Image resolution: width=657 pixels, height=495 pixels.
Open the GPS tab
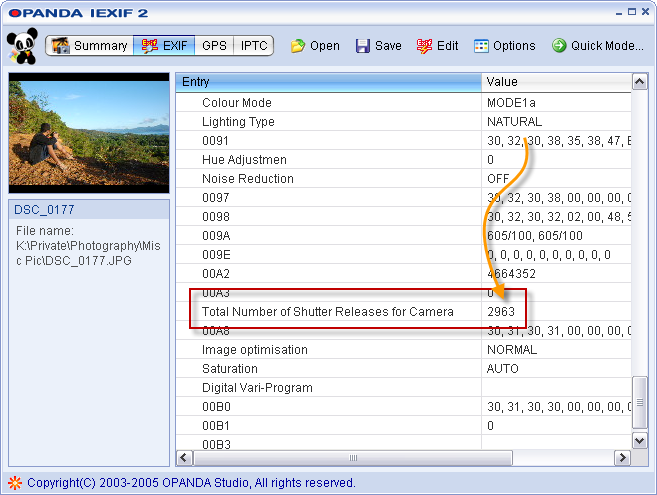point(214,45)
